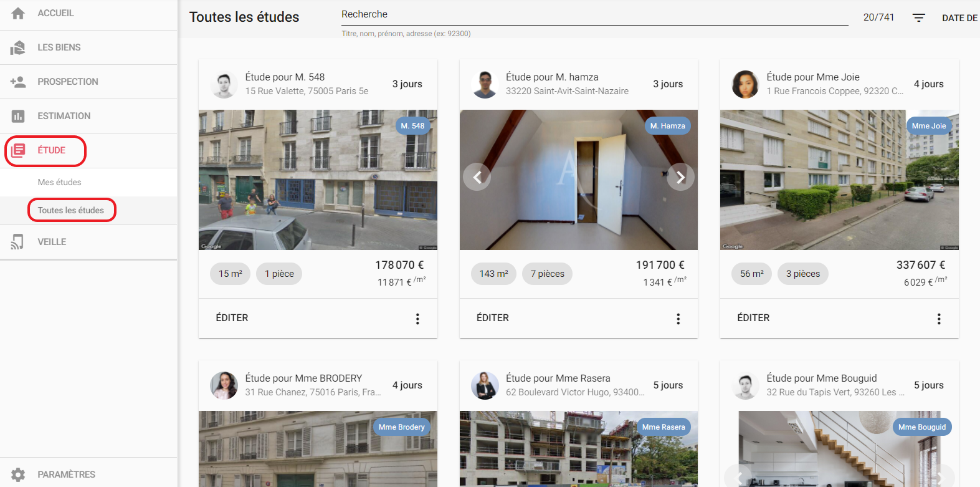Screen dimensions: 980x487
Task: Click the Mme Bouguid tag badge
Action: tap(922, 427)
